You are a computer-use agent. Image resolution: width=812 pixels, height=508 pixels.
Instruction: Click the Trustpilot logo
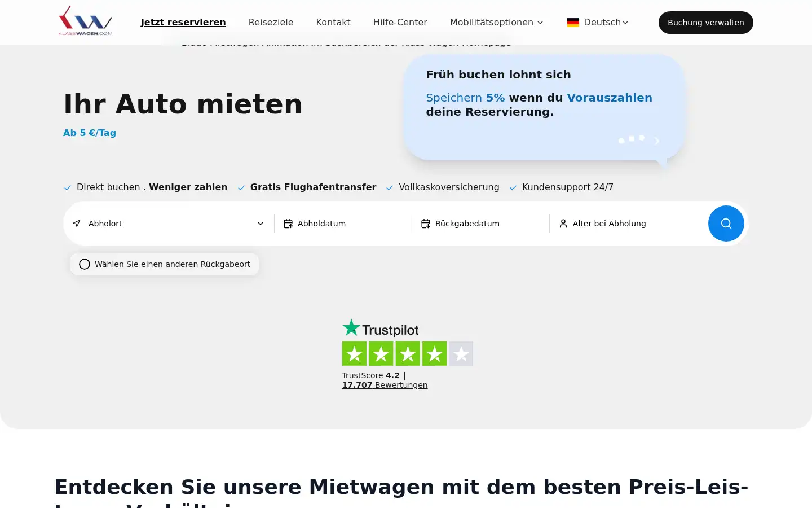click(381, 329)
